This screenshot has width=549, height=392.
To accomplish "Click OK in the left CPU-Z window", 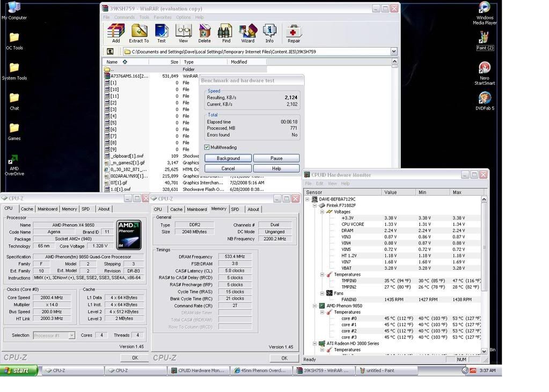I will click(x=135, y=358).
